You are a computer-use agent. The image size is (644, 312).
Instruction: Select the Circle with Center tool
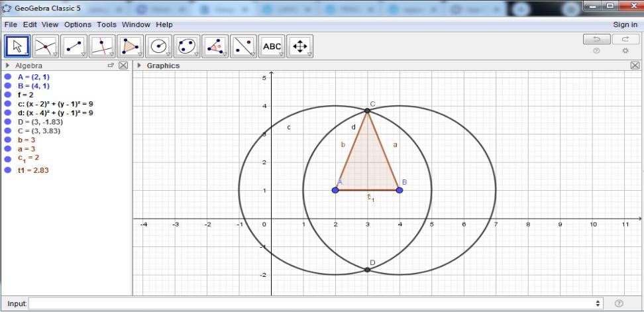[x=158, y=46]
